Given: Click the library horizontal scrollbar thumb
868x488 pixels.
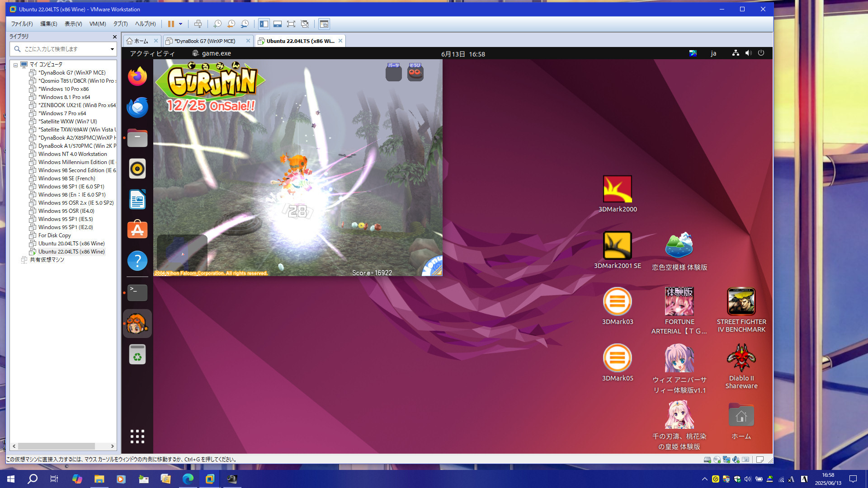Looking at the screenshot, I should (x=57, y=446).
